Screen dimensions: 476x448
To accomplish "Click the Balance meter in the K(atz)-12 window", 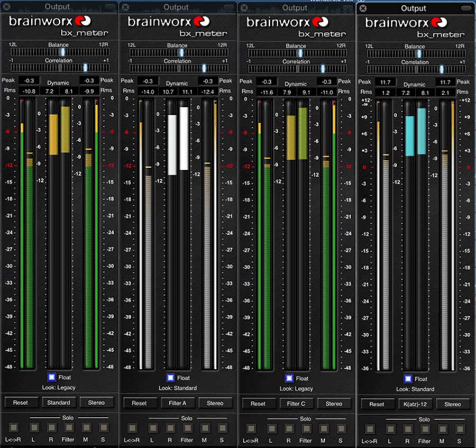I will [416, 54].
